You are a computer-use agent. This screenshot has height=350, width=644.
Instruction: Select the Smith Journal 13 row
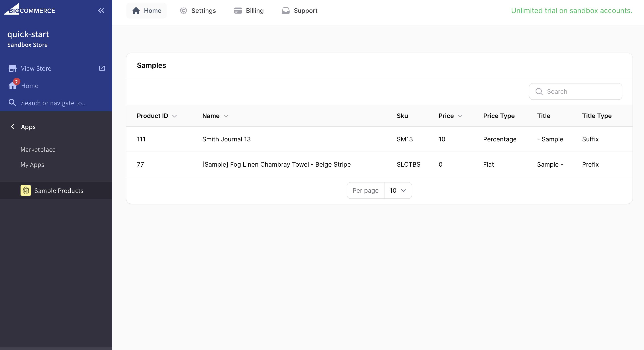tap(226, 139)
